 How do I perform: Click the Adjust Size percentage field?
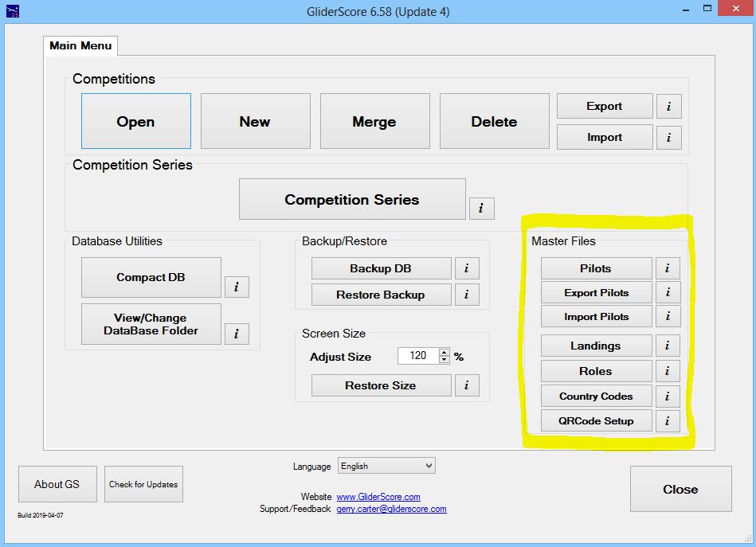pyautogui.click(x=418, y=356)
